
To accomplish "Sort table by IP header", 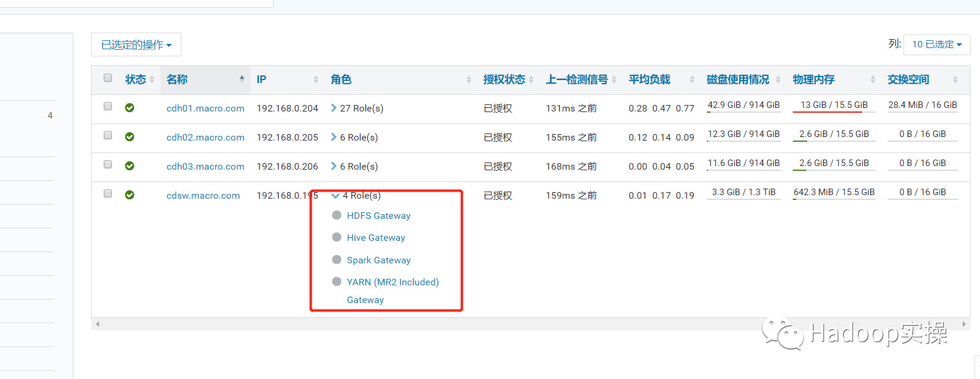I will (261, 79).
